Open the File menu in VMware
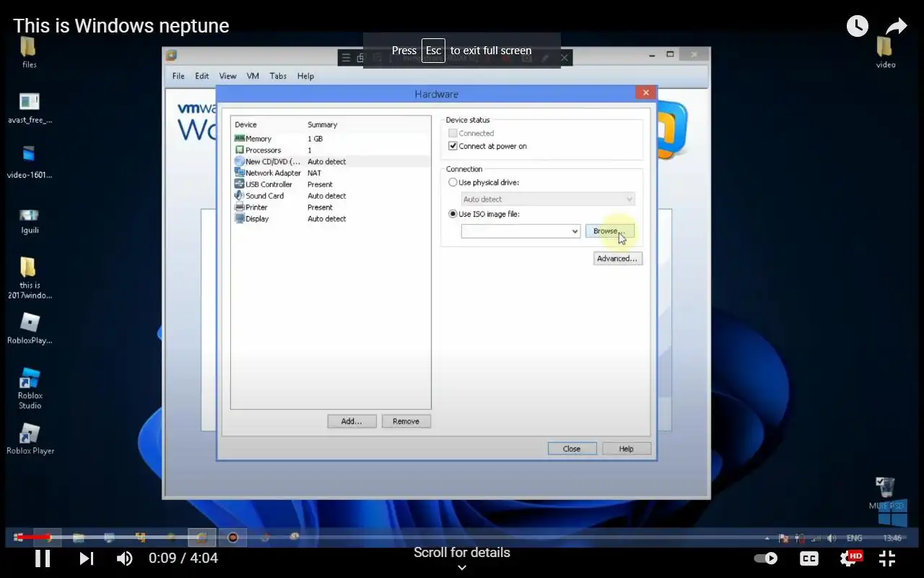924x578 pixels. coord(178,76)
